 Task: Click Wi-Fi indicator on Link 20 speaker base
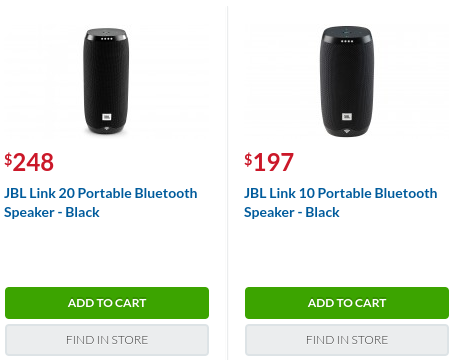(106, 128)
